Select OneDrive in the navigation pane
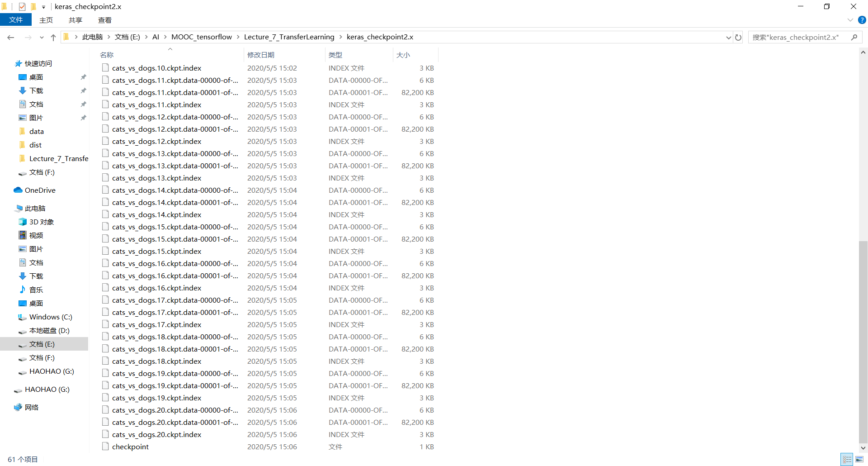The height and width of the screenshot is (466, 868). click(x=40, y=190)
